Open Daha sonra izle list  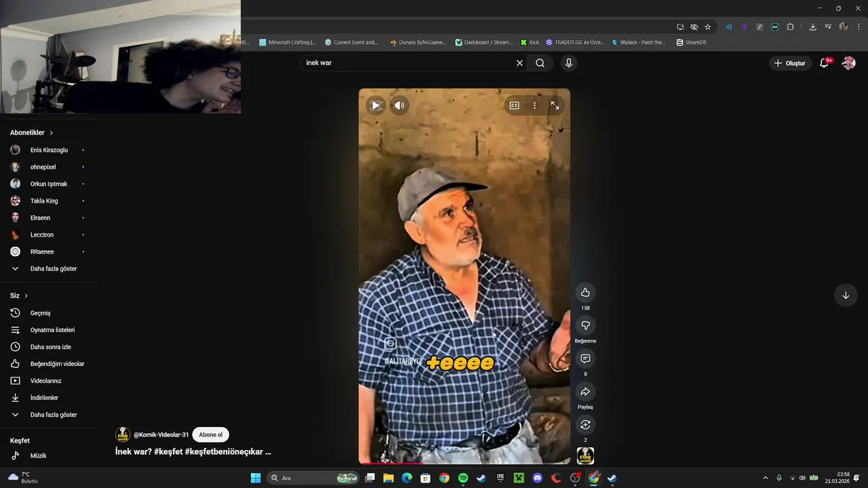click(49, 347)
